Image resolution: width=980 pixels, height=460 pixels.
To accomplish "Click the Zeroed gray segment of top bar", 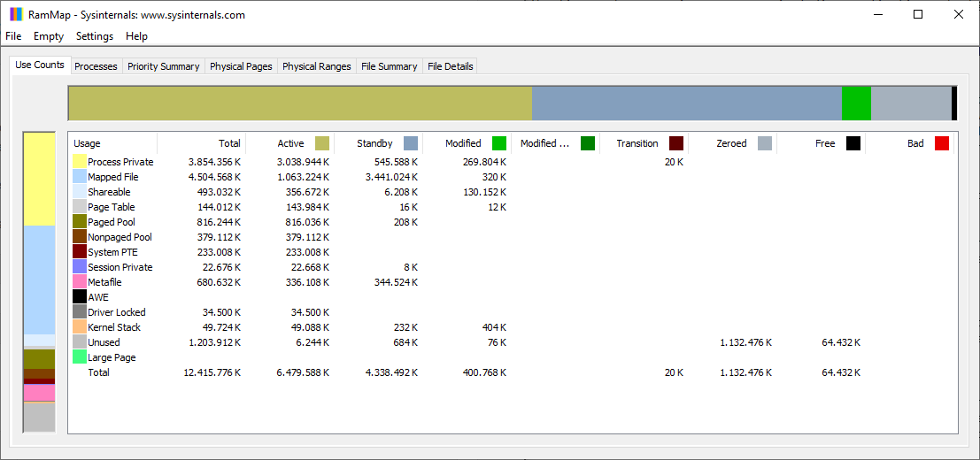I will pos(911,103).
